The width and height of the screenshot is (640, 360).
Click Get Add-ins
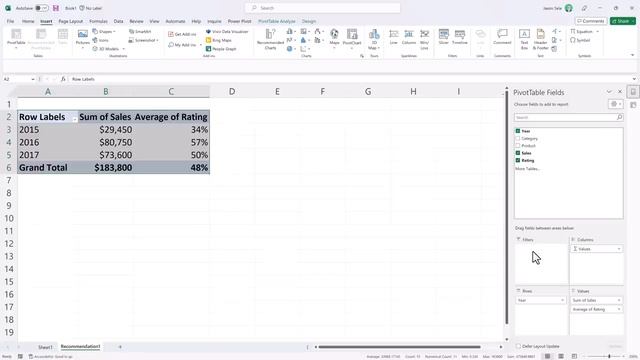point(182,34)
